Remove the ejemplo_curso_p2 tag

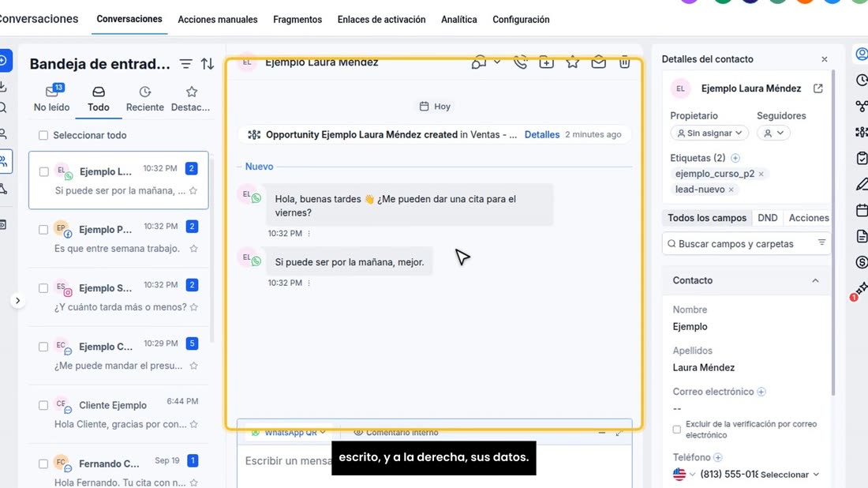click(761, 174)
